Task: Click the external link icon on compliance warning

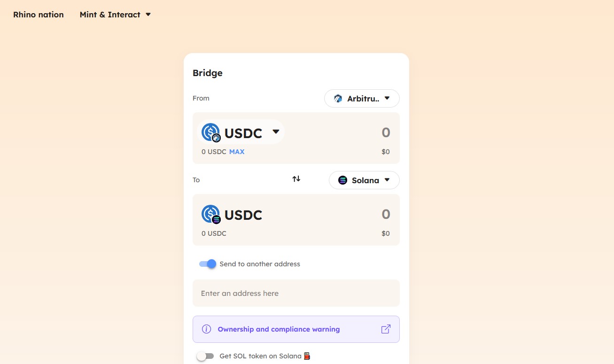Action: [x=386, y=329]
